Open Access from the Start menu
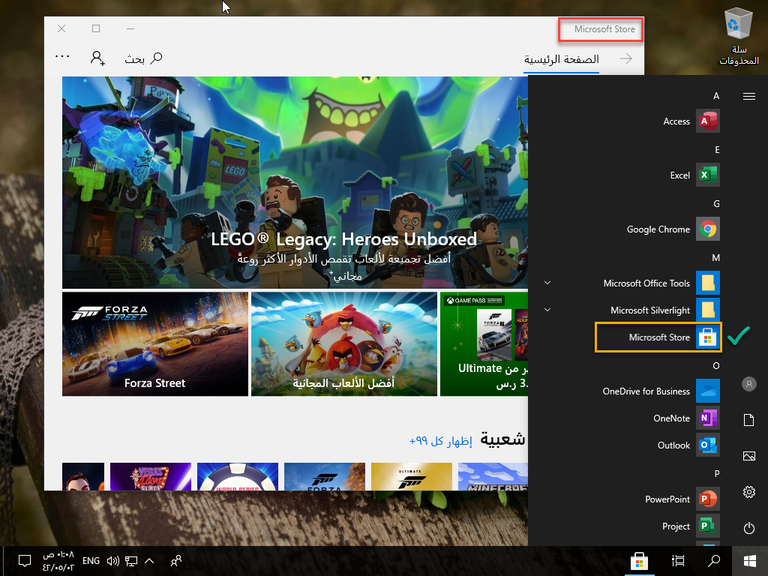Image resolution: width=768 pixels, height=576 pixels. click(x=691, y=121)
